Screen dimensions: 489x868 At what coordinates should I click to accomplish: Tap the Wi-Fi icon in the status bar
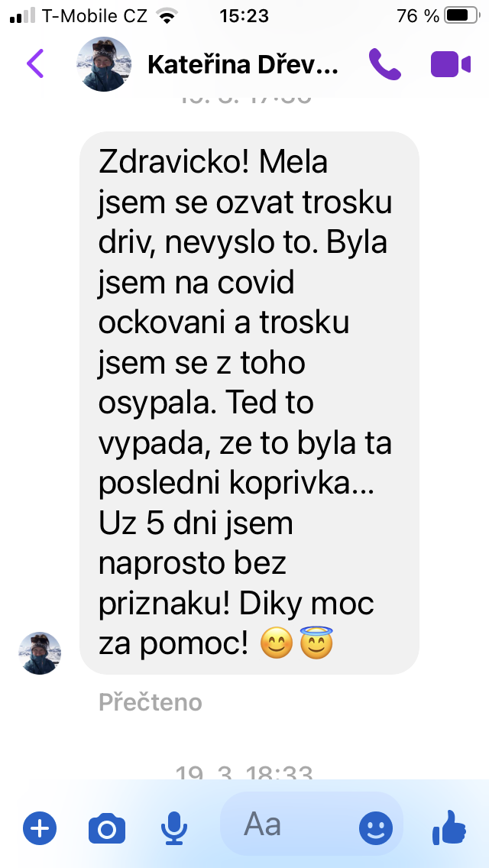click(166, 16)
